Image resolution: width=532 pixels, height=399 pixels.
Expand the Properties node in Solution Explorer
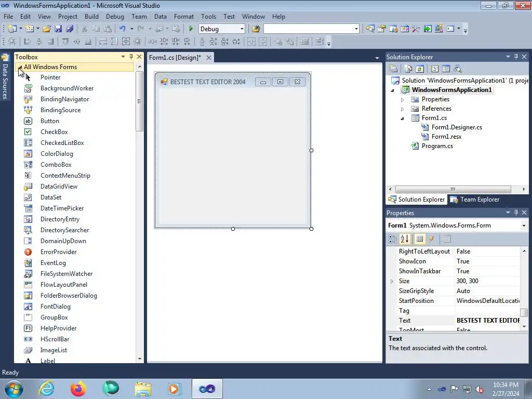403,100
